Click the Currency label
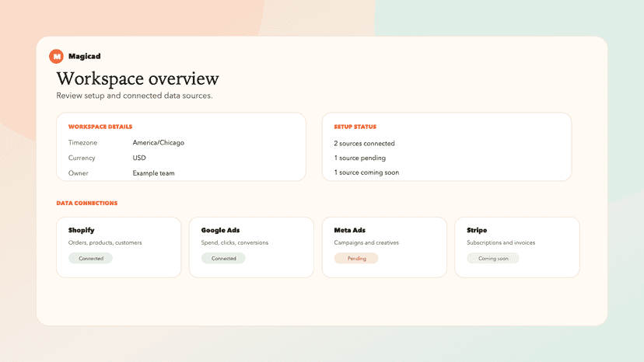Viewport: 644px width, 362px height. (x=82, y=158)
